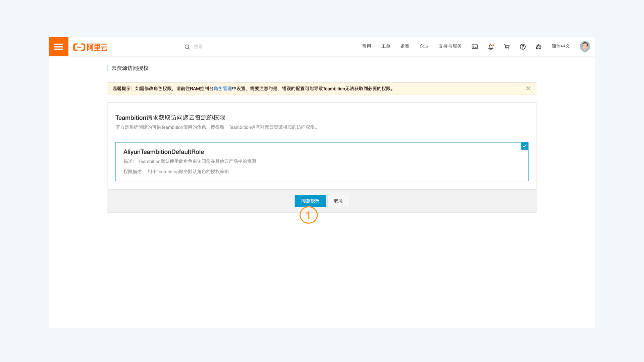Click the Teambition请求获取访问您云资源的权限 heading
This screenshot has height=362, width=644.
point(170,118)
